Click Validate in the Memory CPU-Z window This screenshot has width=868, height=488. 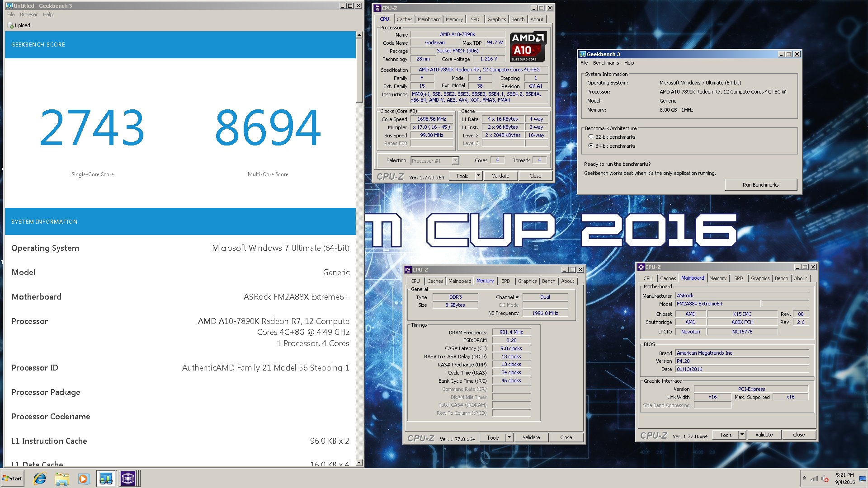click(531, 437)
